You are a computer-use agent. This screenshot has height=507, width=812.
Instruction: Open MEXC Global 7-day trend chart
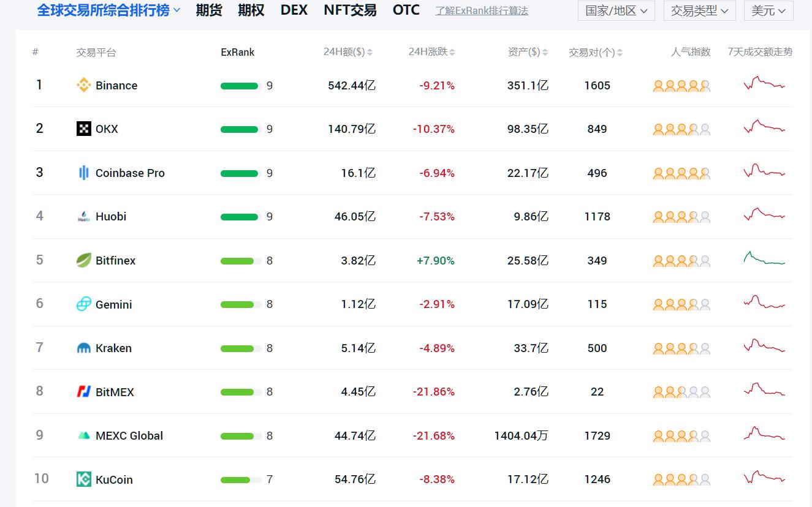coord(764,433)
